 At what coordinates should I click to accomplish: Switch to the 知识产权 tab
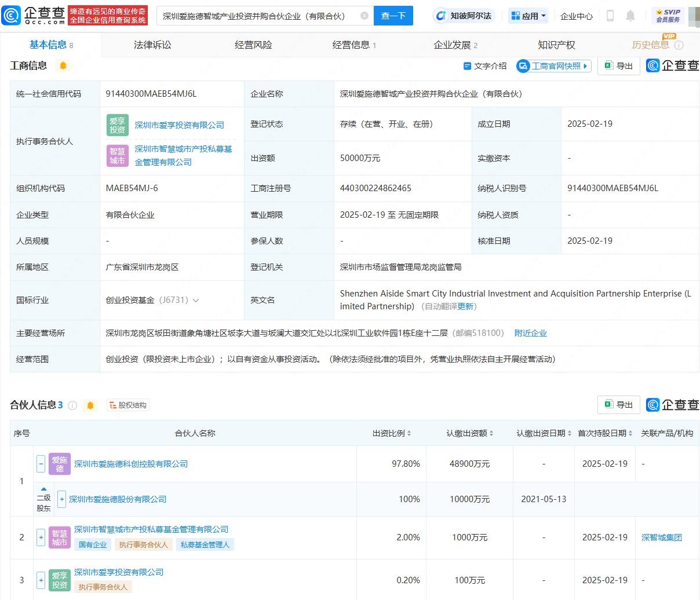[x=556, y=45]
